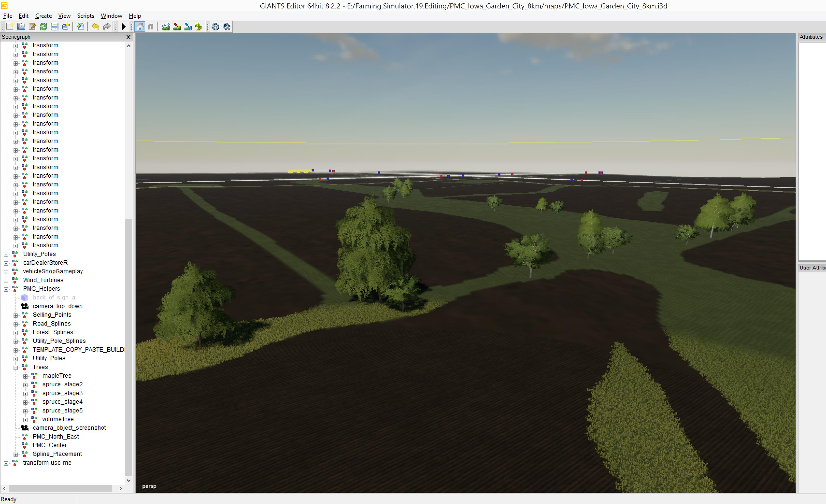Expand the Spline_Placement node
The image size is (826, 504).
[x=16, y=455]
